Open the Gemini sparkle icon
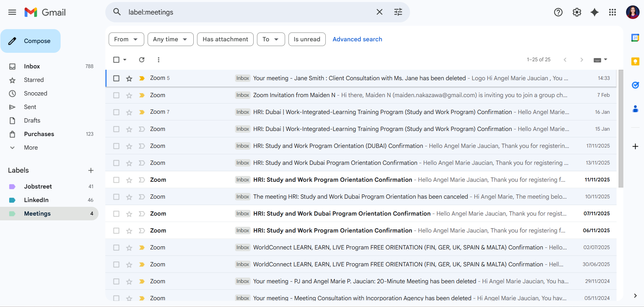The image size is (644, 307). [x=594, y=13]
